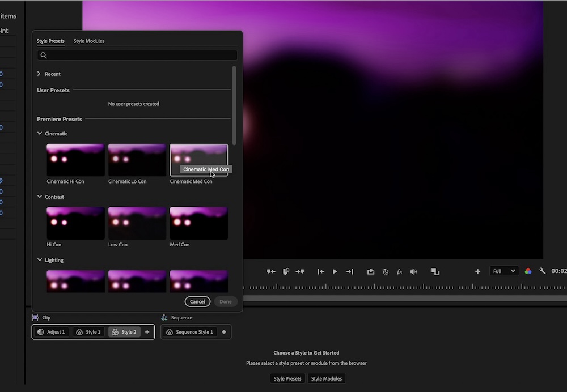Click the plus icon on the transport bar
The image size is (567, 392).
tap(478, 271)
